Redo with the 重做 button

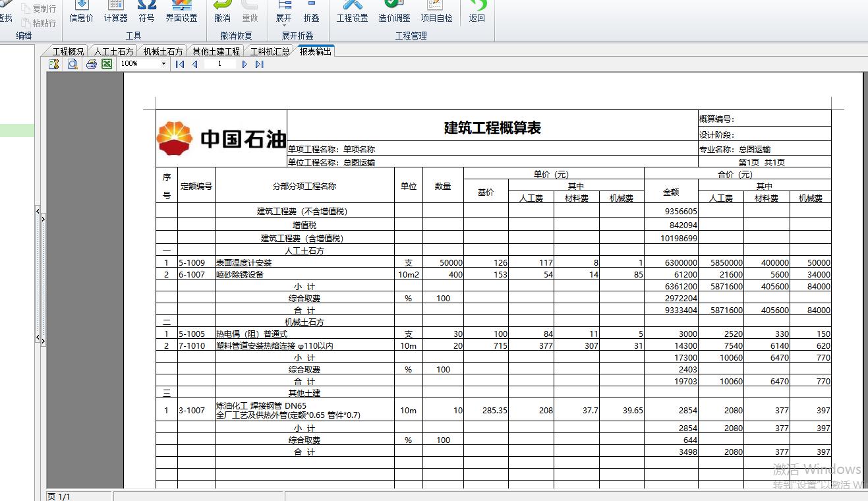(x=250, y=12)
